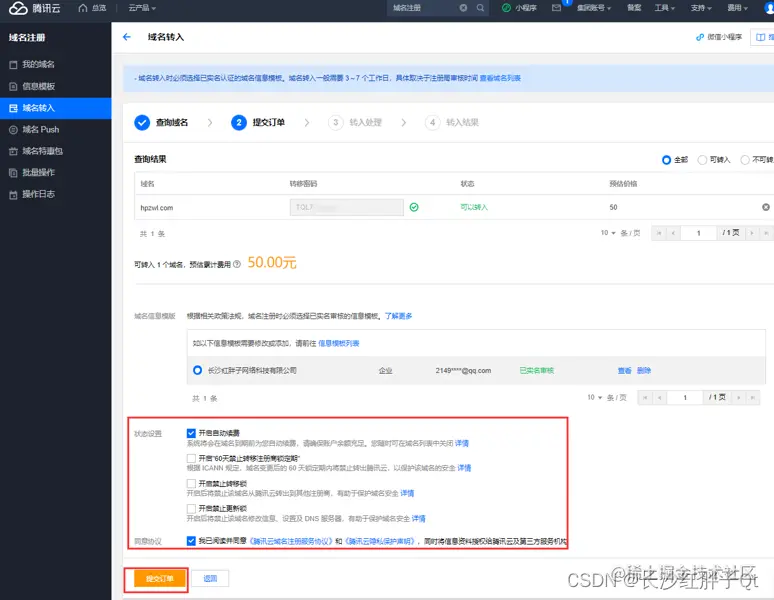Expand the 集团账号 dropdown
This screenshot has height=600, width=774.
pos(594,8)
